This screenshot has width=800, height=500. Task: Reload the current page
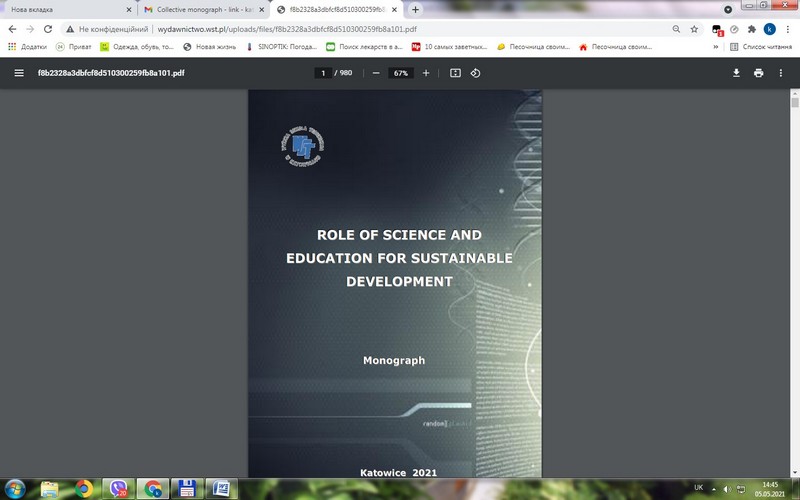click(x=49, y=29)
